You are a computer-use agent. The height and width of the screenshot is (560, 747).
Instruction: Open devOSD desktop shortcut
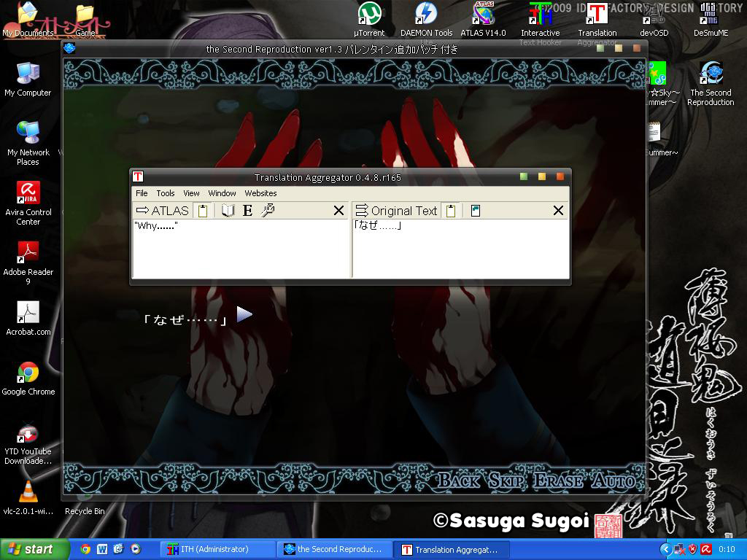point(654,20)
